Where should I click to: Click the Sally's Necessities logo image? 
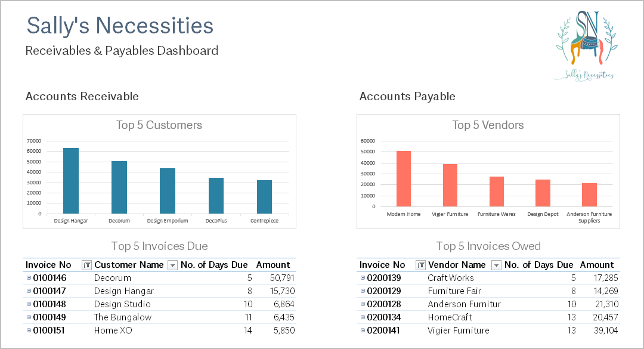[x=586, y=45]
